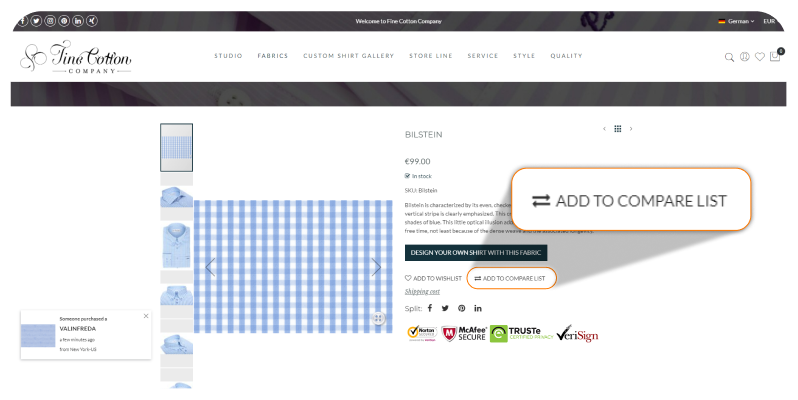
Task: Click the main checked fabric image
Action: point(293,267)
